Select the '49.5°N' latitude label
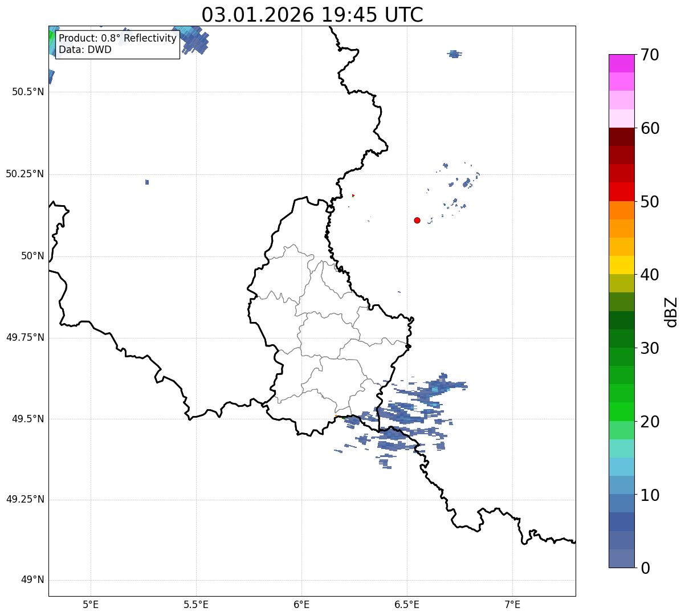Viewport: 685px width, 616px height. tap(28, 419)
